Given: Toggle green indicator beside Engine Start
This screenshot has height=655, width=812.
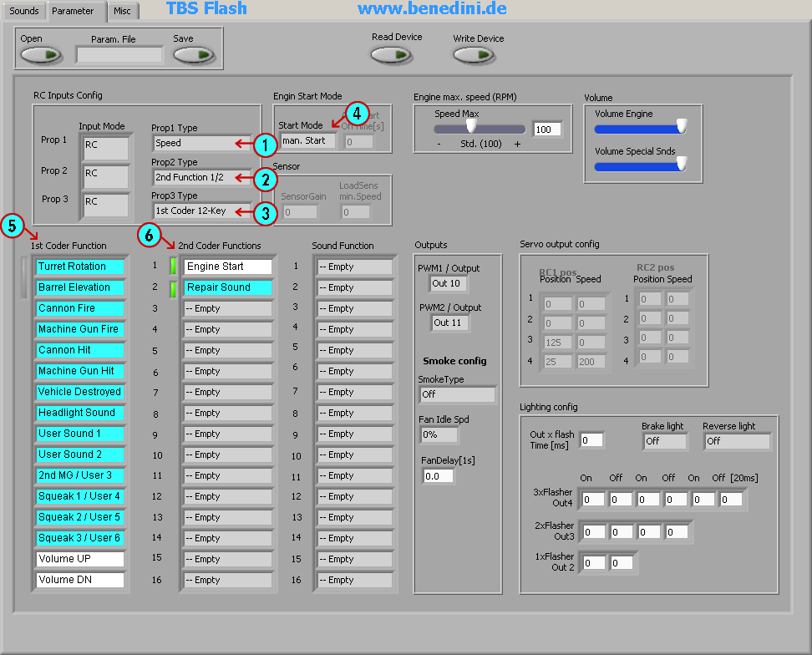Looking at the screenshot, I should point(173,267).
